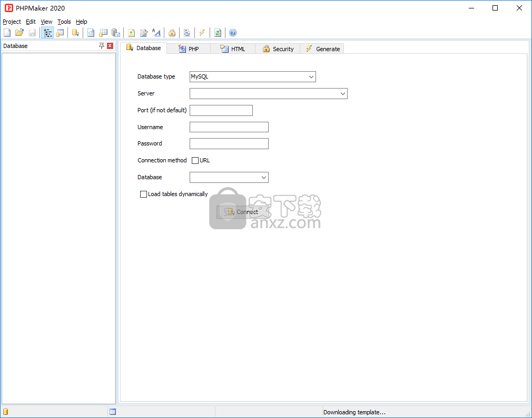The image size is (532, 418).
Task: Maximize the PHPMaker 2020 window
Action: pos(495,8)
